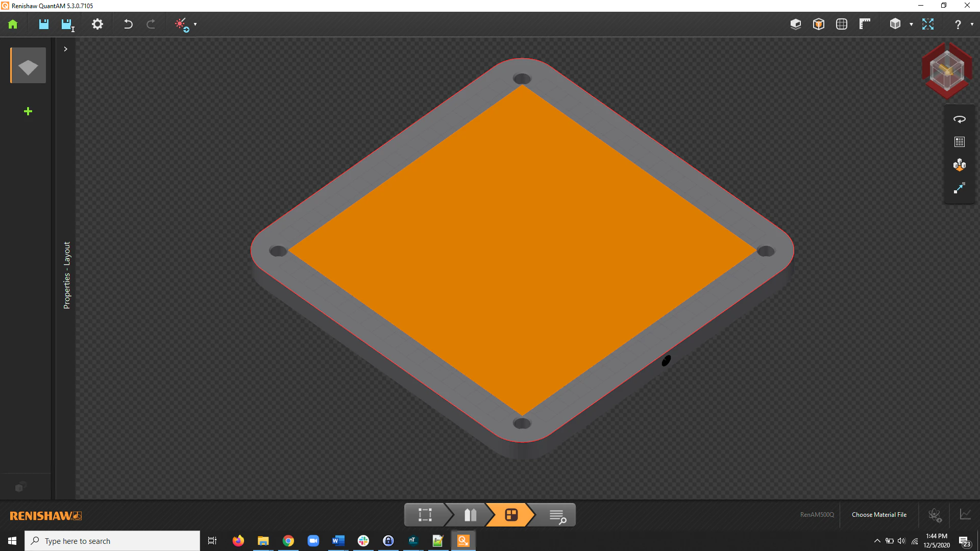Select the measure ruler tool
This screenshot has height=551, width=980.
(865, 24)
